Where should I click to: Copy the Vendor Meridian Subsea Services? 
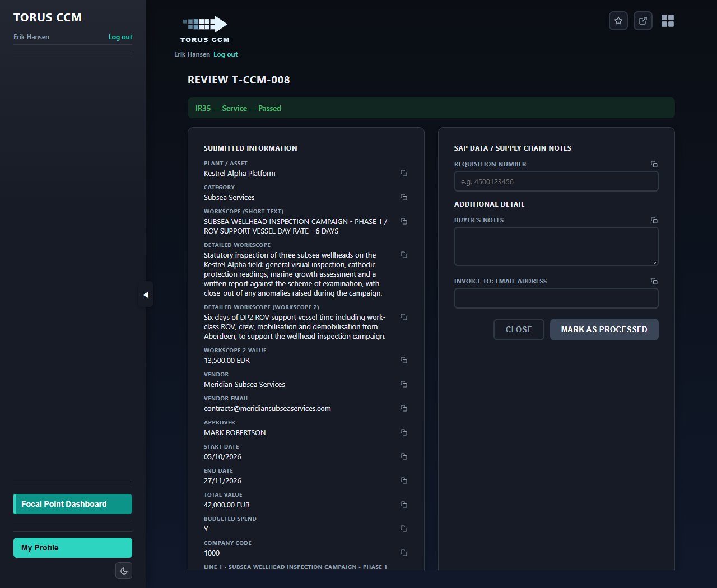click(403, 384)
